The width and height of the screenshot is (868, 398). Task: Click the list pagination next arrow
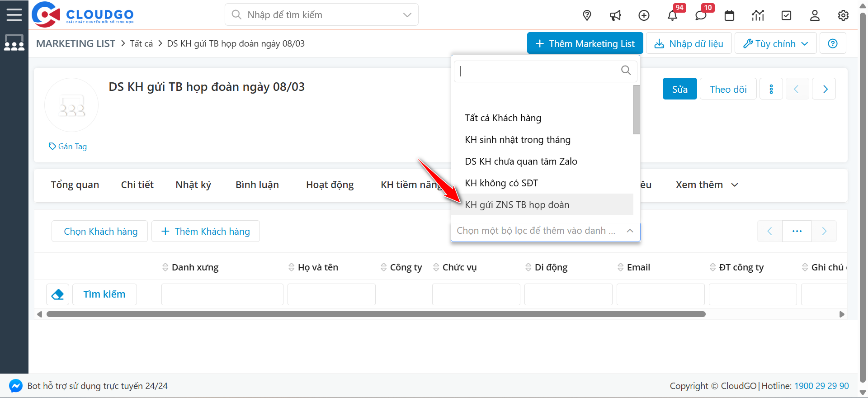point(824,231)
